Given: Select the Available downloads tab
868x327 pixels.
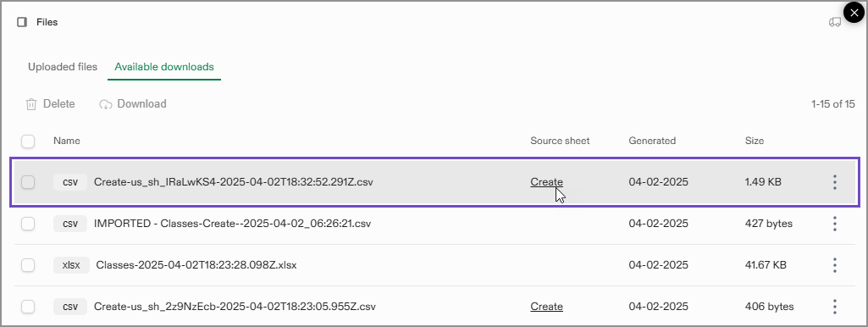Looking at the screenshot, I should [x=163, y=67].
